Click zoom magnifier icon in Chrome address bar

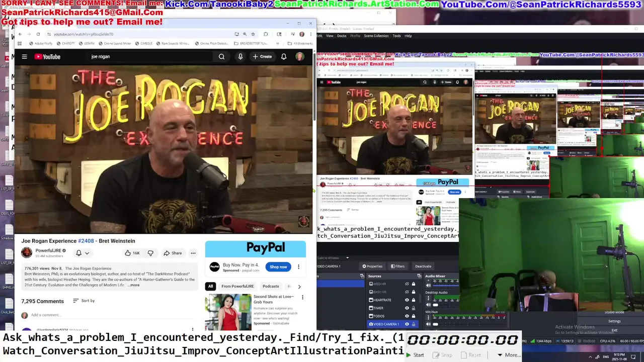click(x=245, y=34)
